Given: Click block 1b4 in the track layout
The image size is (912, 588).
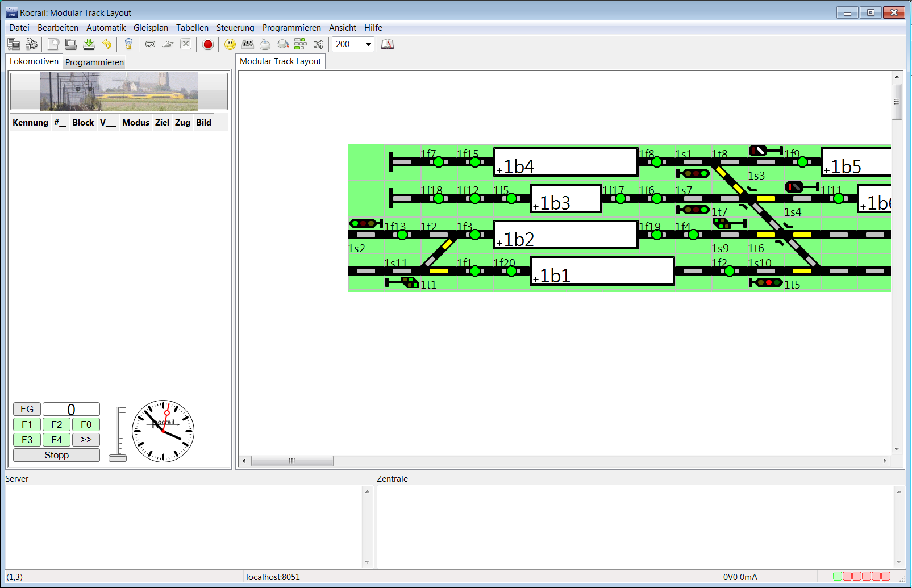Looking at the screenshot, I should [x=565, y=162].
